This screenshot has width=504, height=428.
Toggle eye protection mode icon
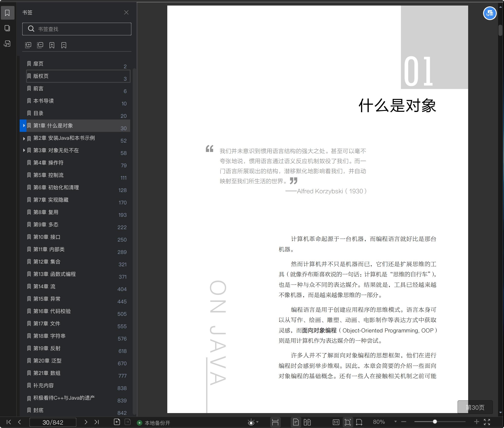coord(251,422)
